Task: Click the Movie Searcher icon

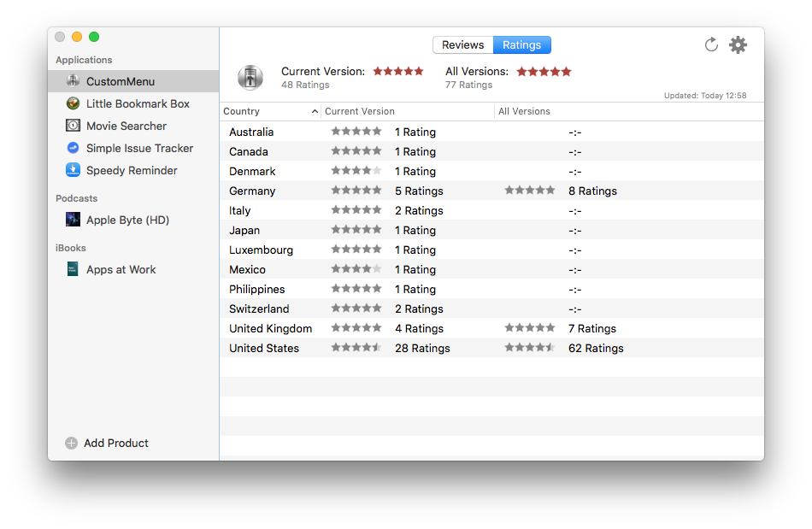Action: [x=73, y=126]
